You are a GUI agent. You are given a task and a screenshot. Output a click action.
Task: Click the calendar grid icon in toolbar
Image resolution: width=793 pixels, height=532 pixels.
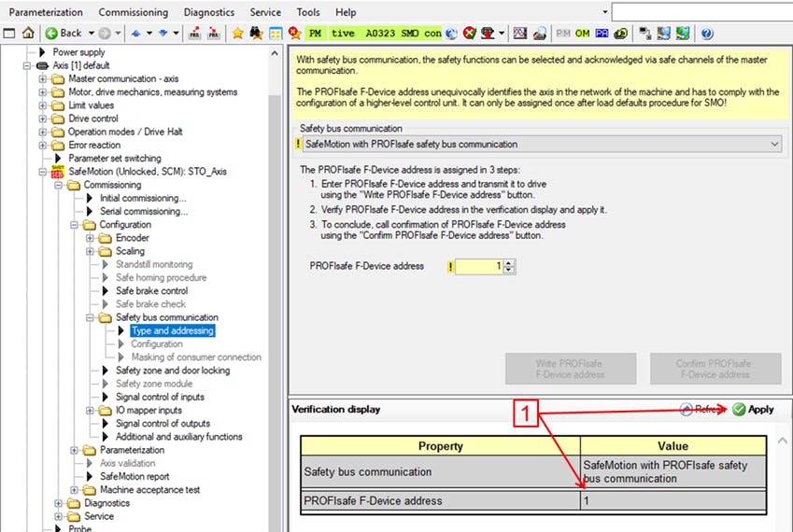276,34
